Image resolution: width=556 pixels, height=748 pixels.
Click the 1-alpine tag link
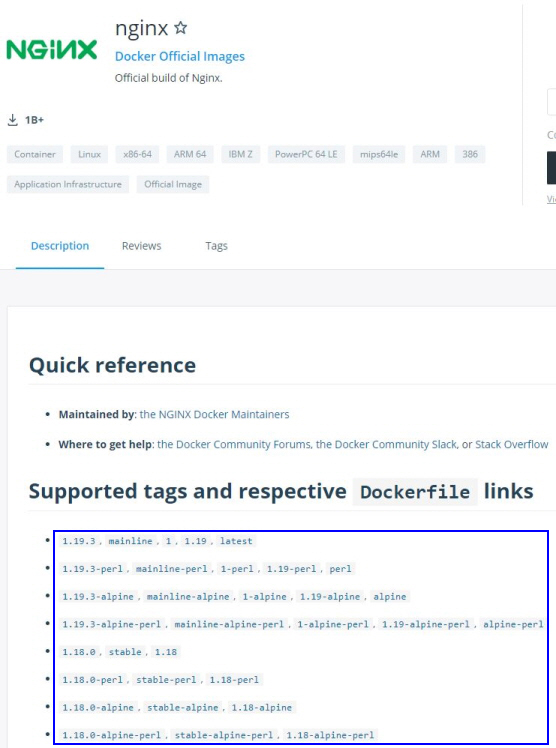pos(265,596)
